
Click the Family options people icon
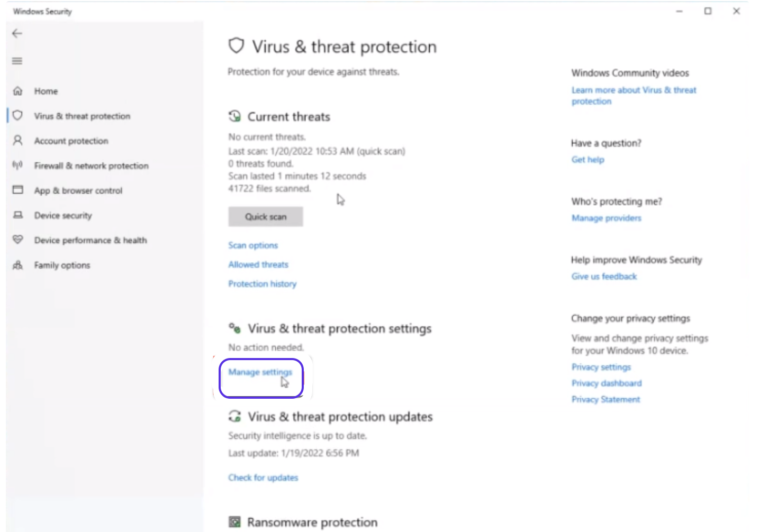tap(17, 265)
